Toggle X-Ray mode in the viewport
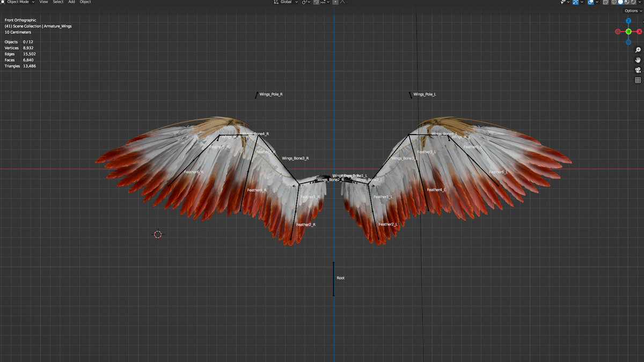 (606, 2)
